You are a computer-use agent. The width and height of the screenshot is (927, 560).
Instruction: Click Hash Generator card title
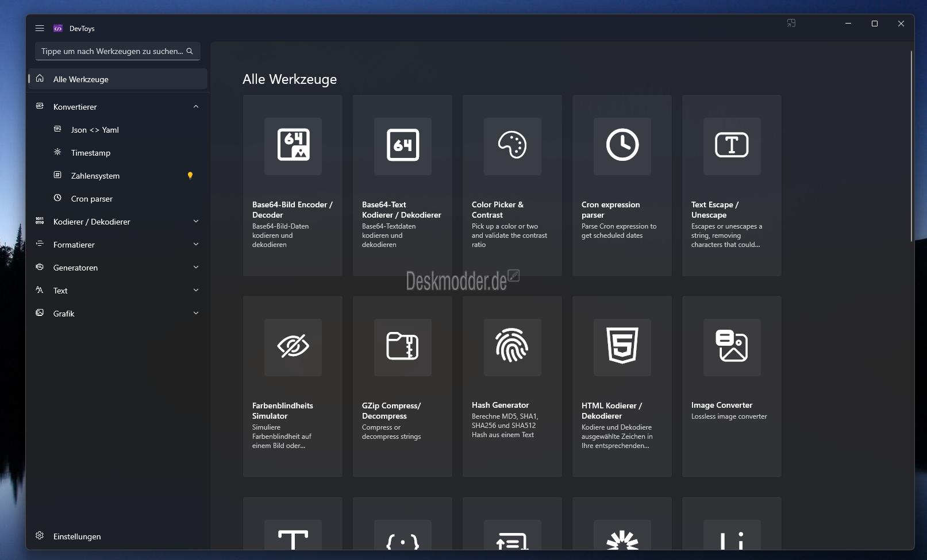click(x=500, y=405)
